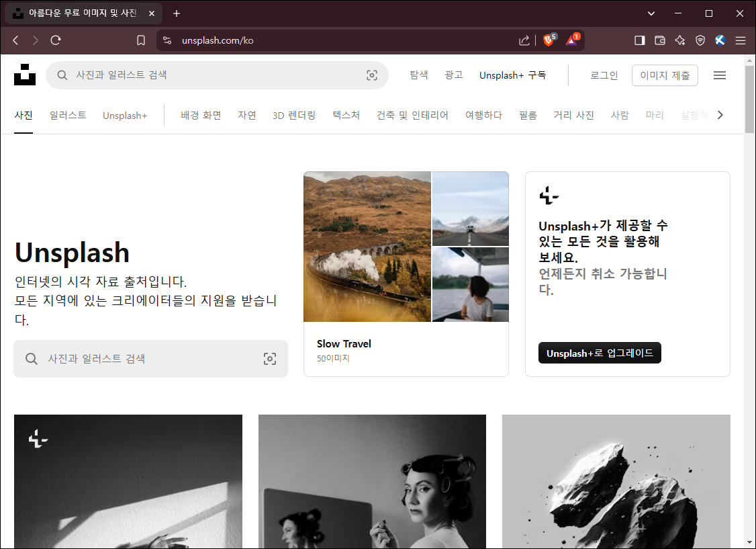Click the magnifier icon in the hero search box
The height and width of the screenshot is (549, 756).
32,358
